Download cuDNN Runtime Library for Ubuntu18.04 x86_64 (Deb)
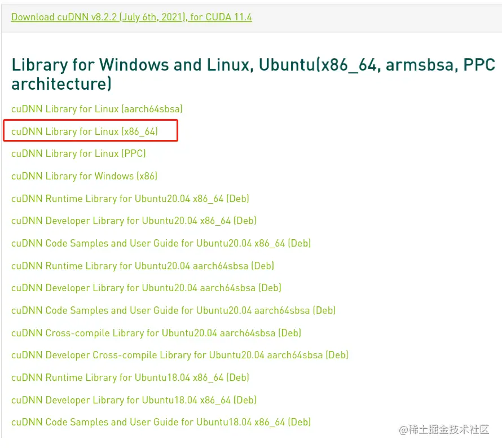 point(130,377)
